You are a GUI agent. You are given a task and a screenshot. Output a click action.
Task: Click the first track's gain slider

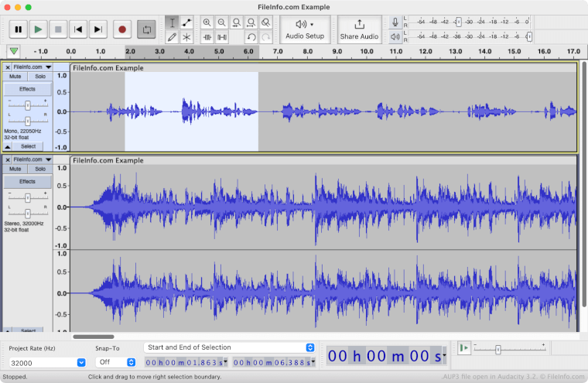tap(28, 104)
